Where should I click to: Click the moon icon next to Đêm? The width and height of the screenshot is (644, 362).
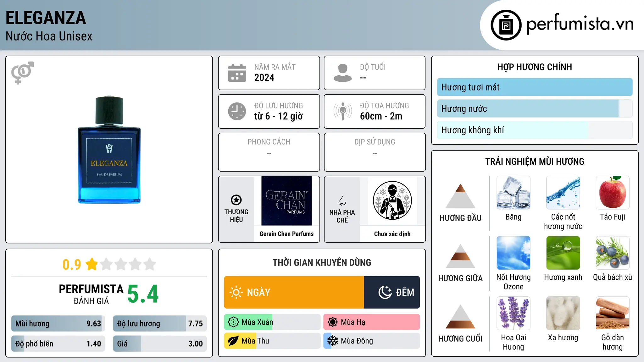pyautogui.click(x=385, y=292)
